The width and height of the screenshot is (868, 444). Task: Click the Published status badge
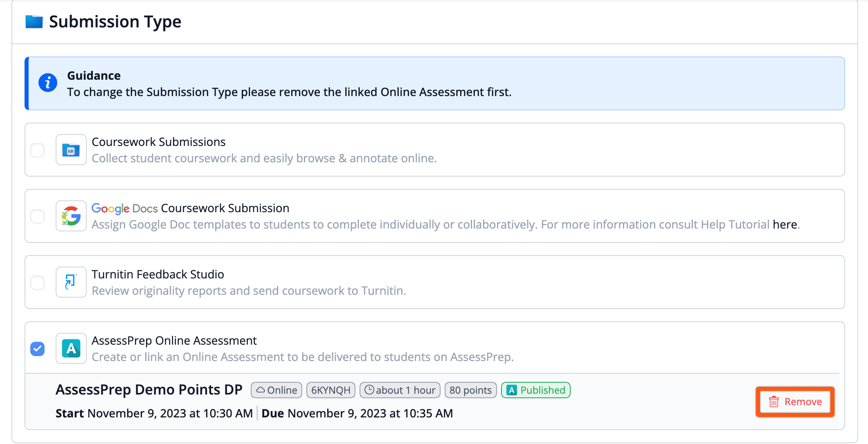[x=535, y=390]
